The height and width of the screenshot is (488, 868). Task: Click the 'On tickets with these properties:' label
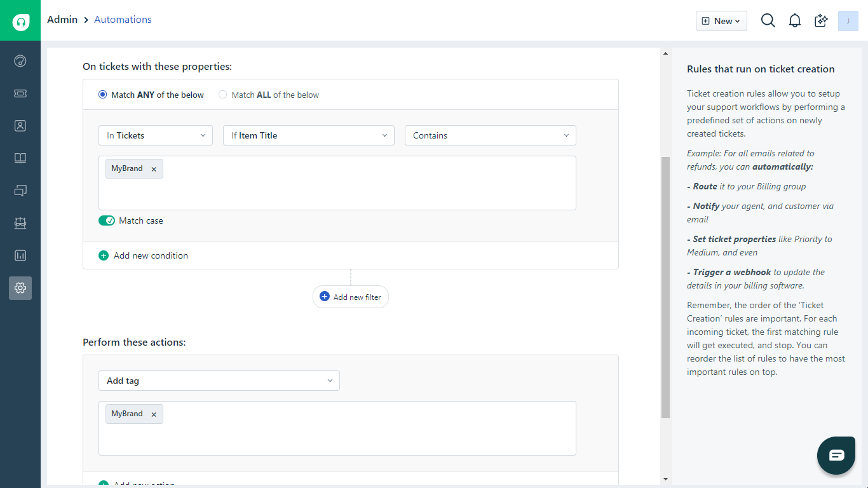tap(158, 66)
